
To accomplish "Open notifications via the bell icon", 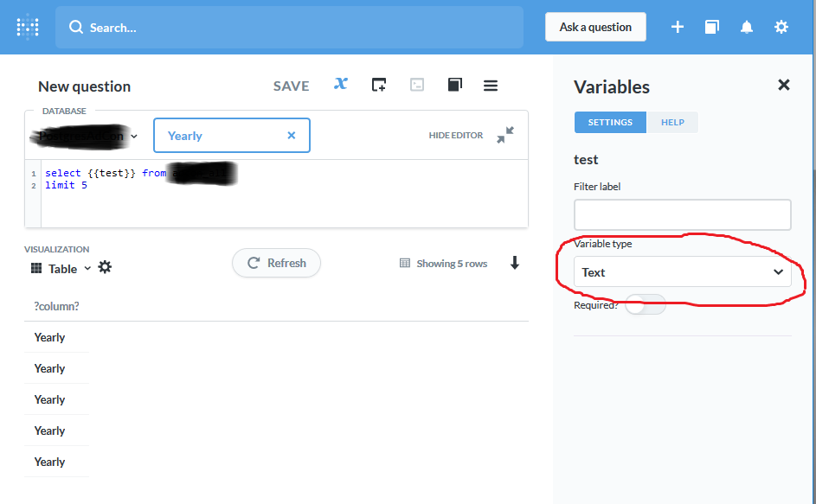I will (x=746, y=27).
